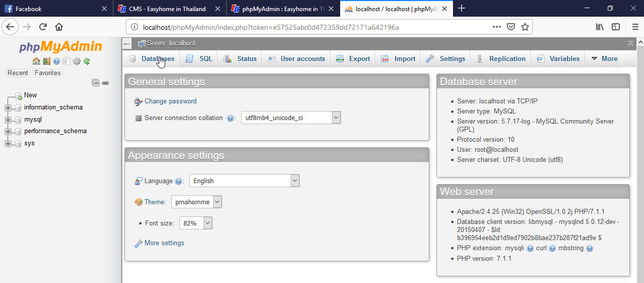Open navigation panel settings gear icon
This screenshot has height=283, width=644.
[77, 61]
